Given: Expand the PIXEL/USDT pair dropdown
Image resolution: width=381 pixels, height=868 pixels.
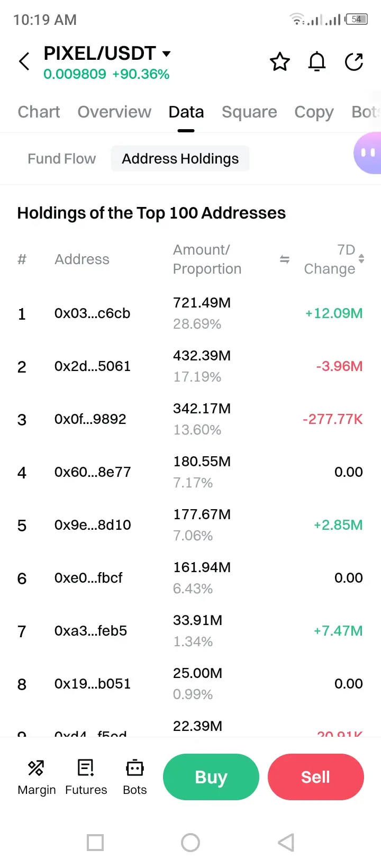Looking at the screenshot, I should click(166, 53).
